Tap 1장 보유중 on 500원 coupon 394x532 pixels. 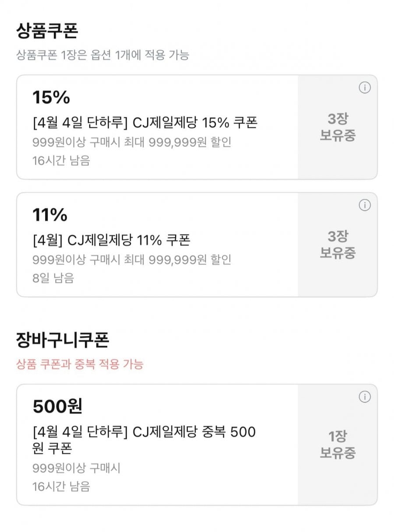338,444
